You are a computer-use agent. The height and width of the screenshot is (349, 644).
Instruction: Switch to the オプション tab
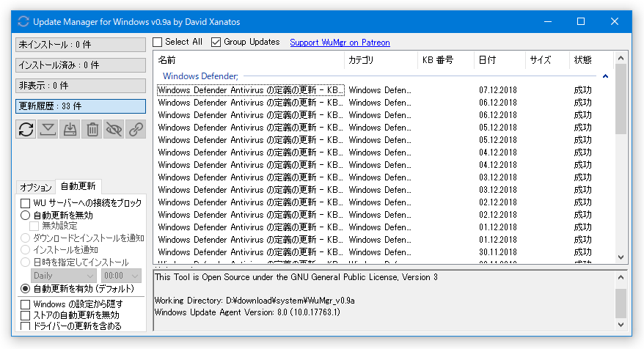[36, 187]
